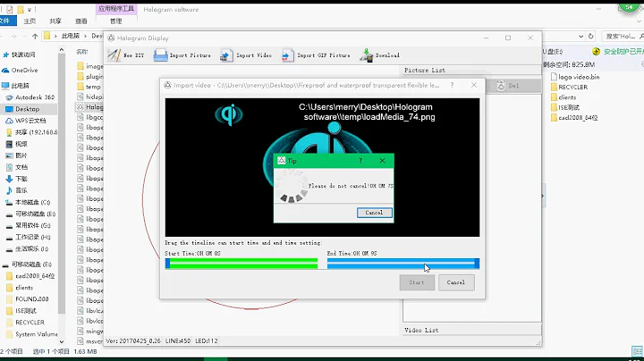Open the address bar history dropdown
The height and width of the screenshot is (361, 644).
click(580, 36)
